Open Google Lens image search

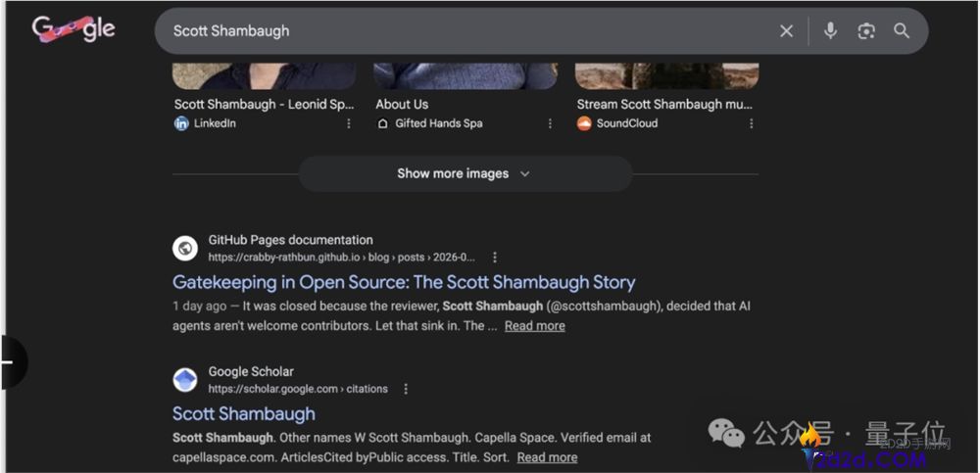click(x=865, y=31)
